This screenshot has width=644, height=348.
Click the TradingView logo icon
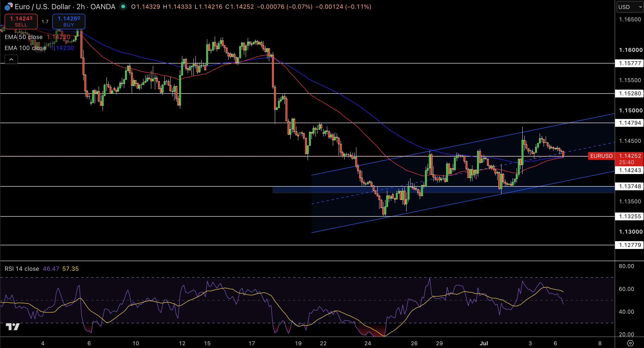click(13, 326)
